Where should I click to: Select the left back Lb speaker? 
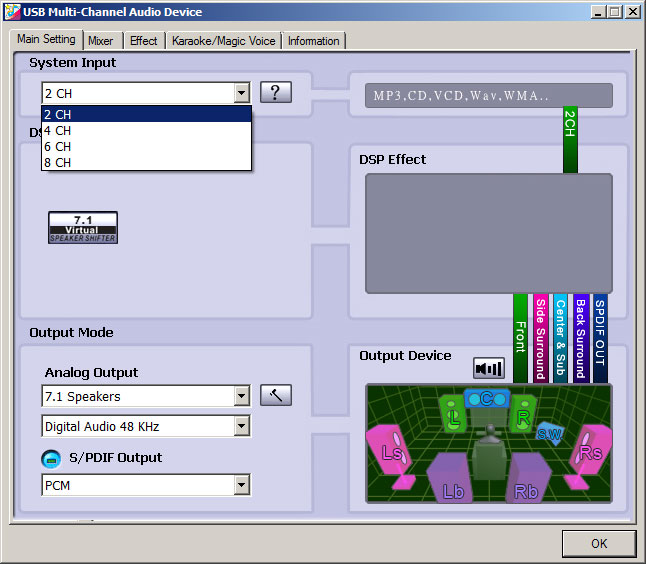pyautogui.click(x=451, y=480)
